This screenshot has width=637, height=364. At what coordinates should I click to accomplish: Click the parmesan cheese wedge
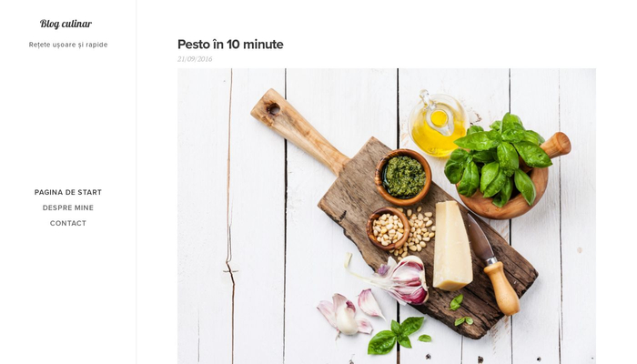(451, 246)
